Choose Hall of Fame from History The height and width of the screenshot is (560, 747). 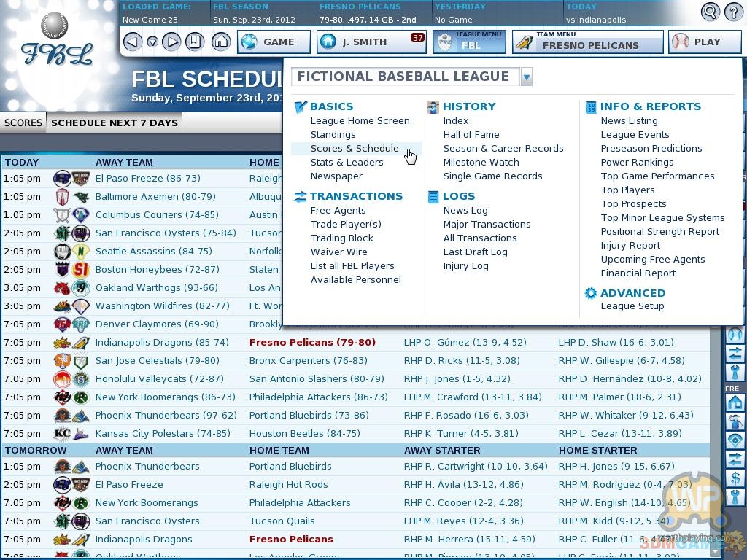pos(471,135)
